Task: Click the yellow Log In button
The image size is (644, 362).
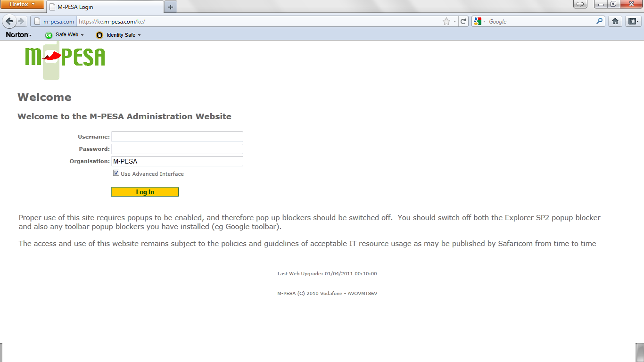Action: (x=145, y=192)
